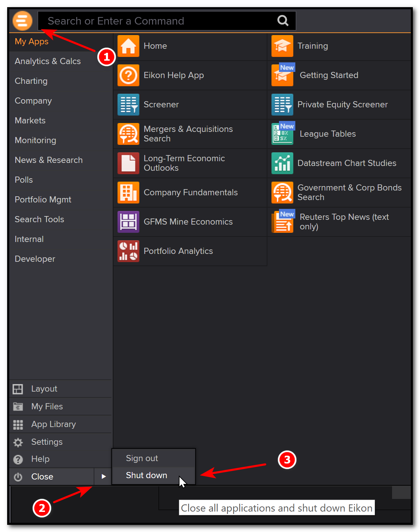The image size is (420, 532).
Task: Choose Sign out from the submenu
Action: tap(154, 458)
